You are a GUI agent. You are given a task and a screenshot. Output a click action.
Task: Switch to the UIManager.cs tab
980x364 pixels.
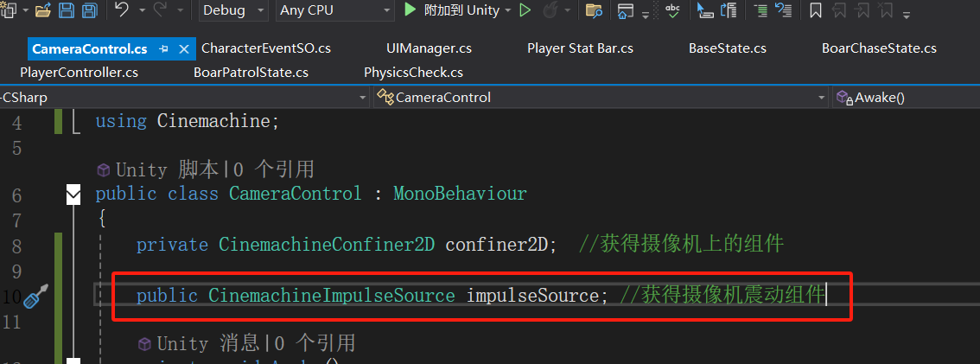pos(429,48)
